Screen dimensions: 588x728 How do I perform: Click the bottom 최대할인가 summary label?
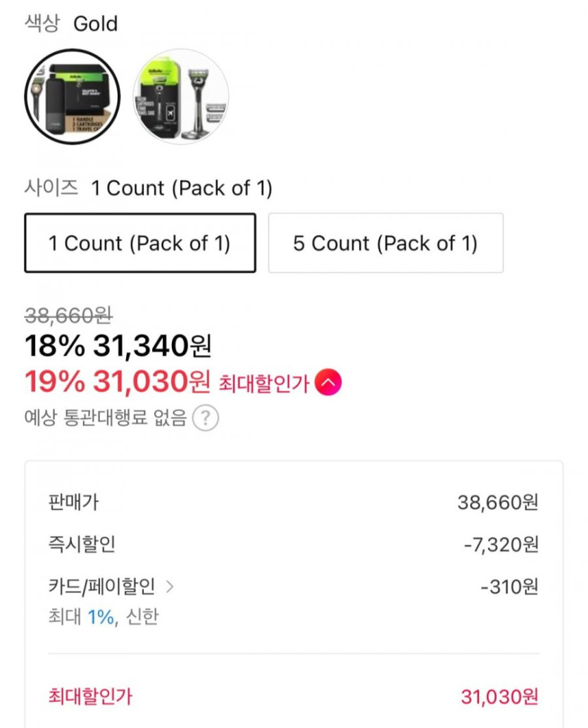point(89,697)
